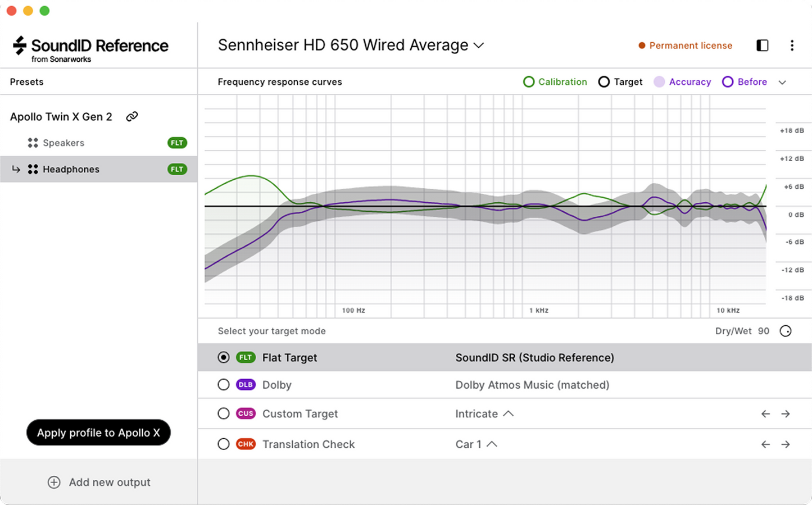This screenshot has height=505, width=812.
Task: Open the Intricate custom target dropdown
Action: click(484, 413)
